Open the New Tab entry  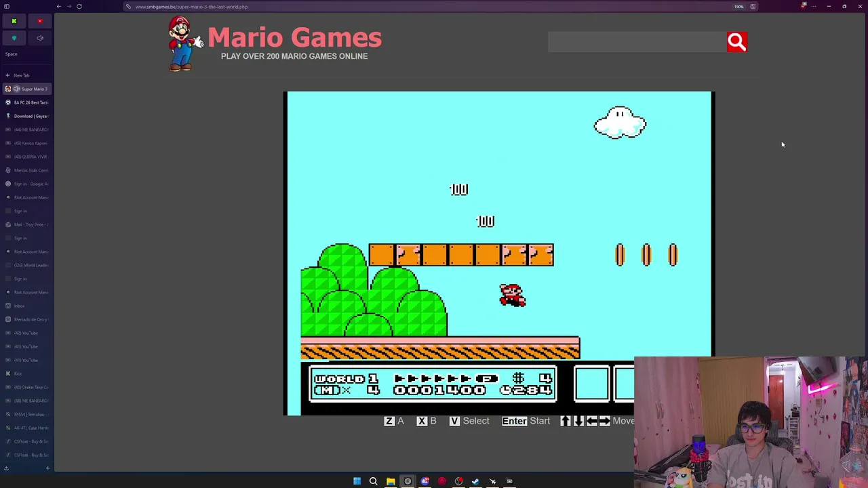(x=27, y=75)
